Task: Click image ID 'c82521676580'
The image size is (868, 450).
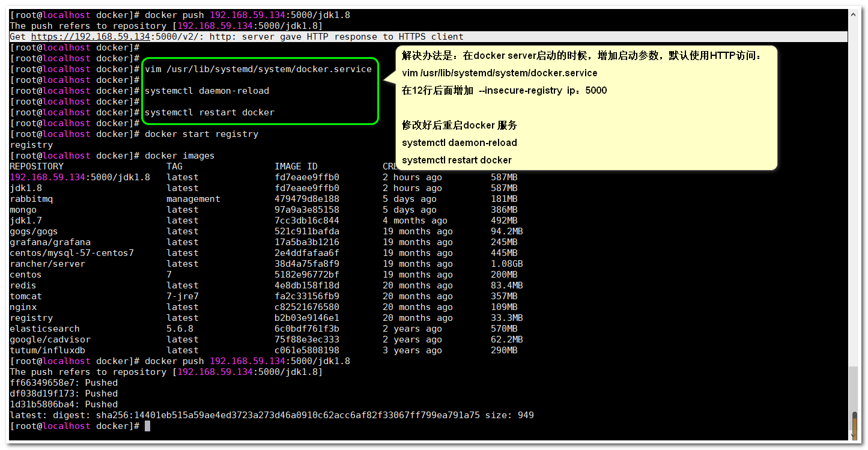Action: [307, 307]
